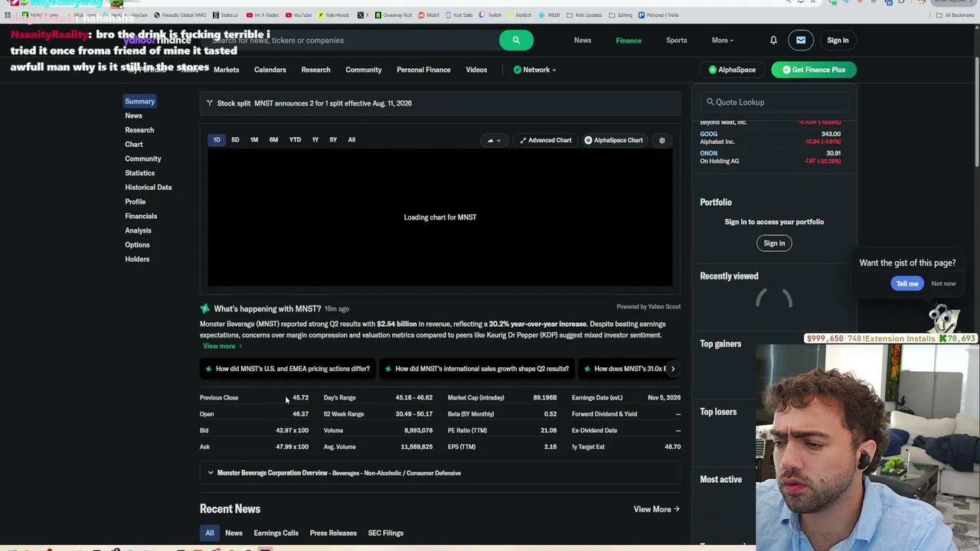Select the All news tab
The image size is (980, 551).
tap(210, 533)
